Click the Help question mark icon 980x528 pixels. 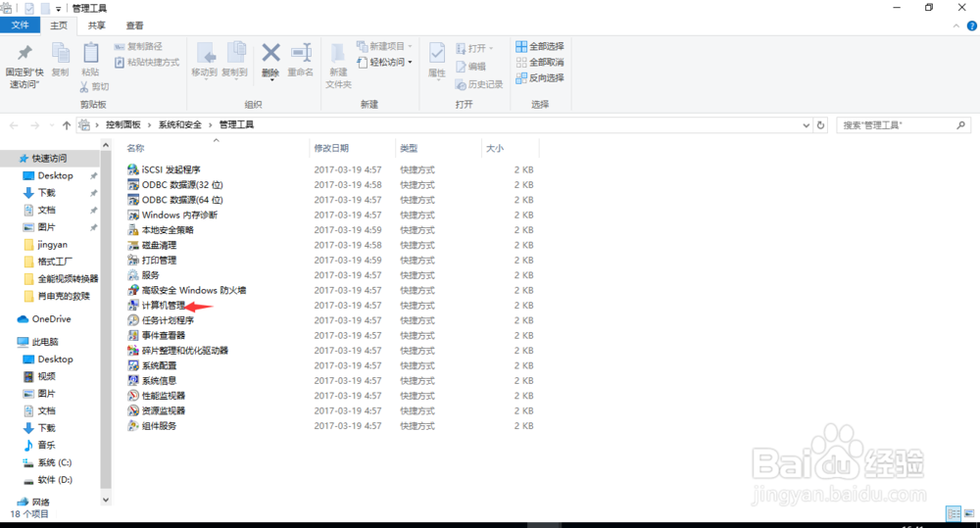pos(972,25)
